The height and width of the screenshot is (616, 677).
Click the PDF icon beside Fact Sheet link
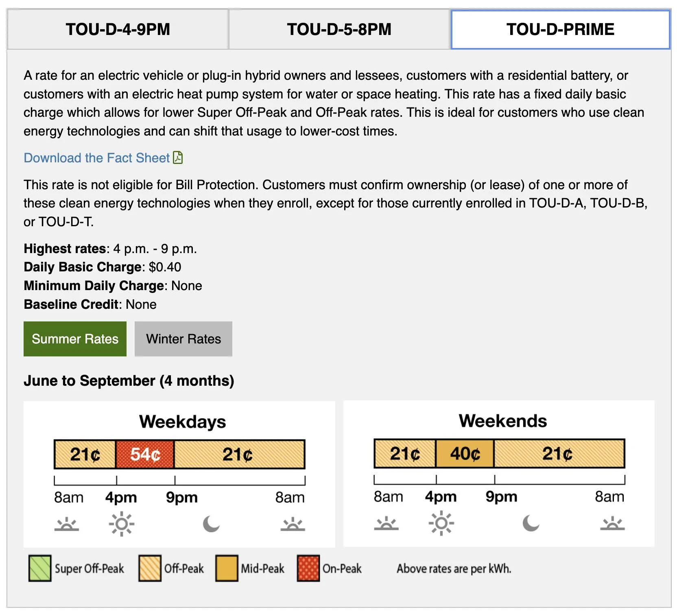pos(178,157)
